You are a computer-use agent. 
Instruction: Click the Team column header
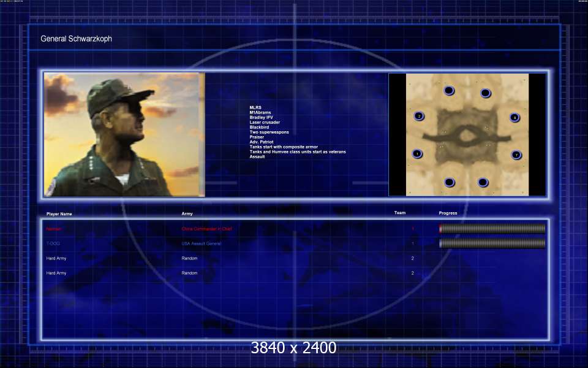coord(400,213)
